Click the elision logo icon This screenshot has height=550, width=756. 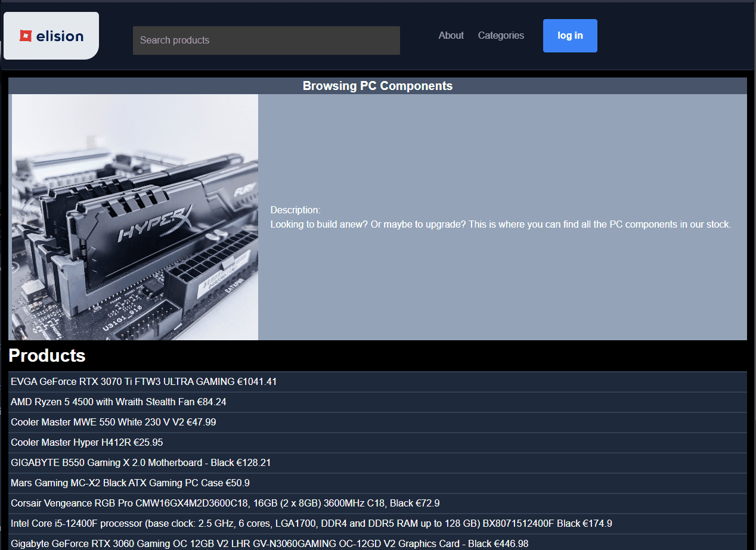pos(25,36)
